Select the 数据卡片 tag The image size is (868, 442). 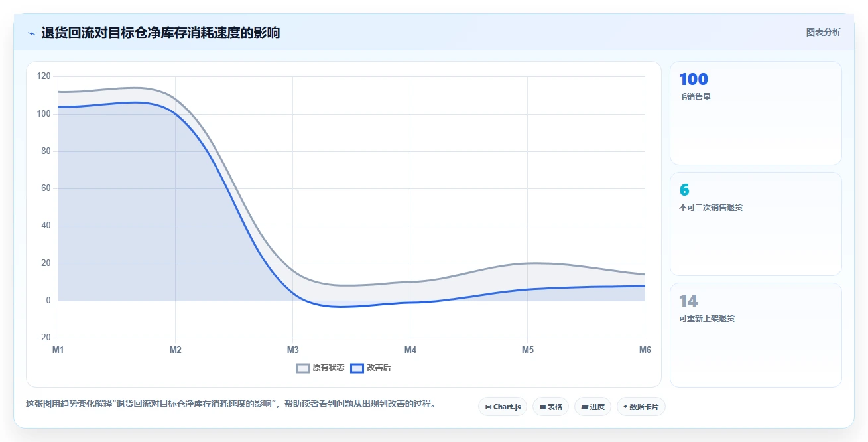[641, 407]
